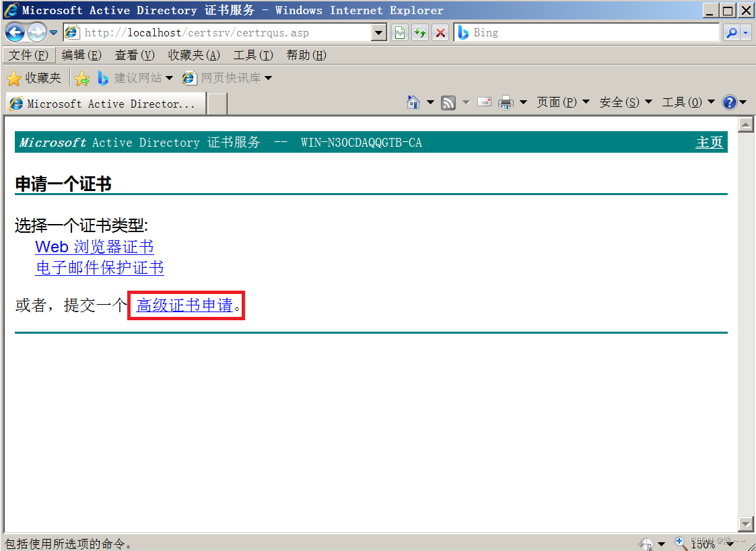The height and width of the screenshot is (551, 756).
Task: Click the 高级证书申请 link
Action: click(184, 305)
